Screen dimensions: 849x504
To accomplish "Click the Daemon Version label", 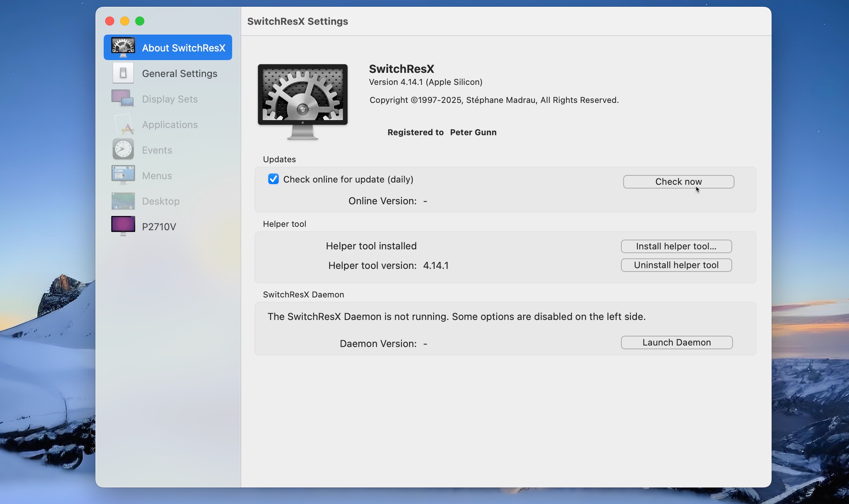I will tap(378, 344).
